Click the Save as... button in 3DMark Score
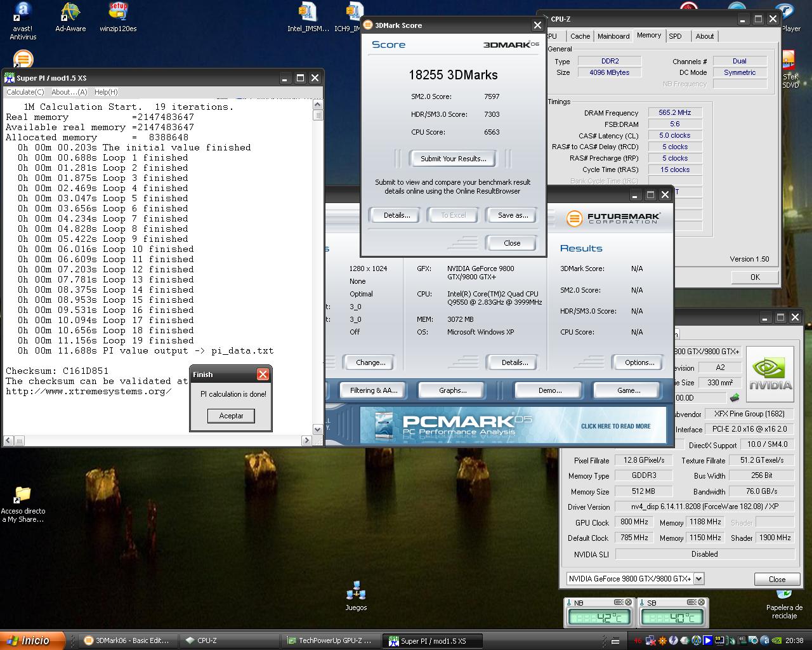Screen dimensions: 812x650 tap(513, 215)
